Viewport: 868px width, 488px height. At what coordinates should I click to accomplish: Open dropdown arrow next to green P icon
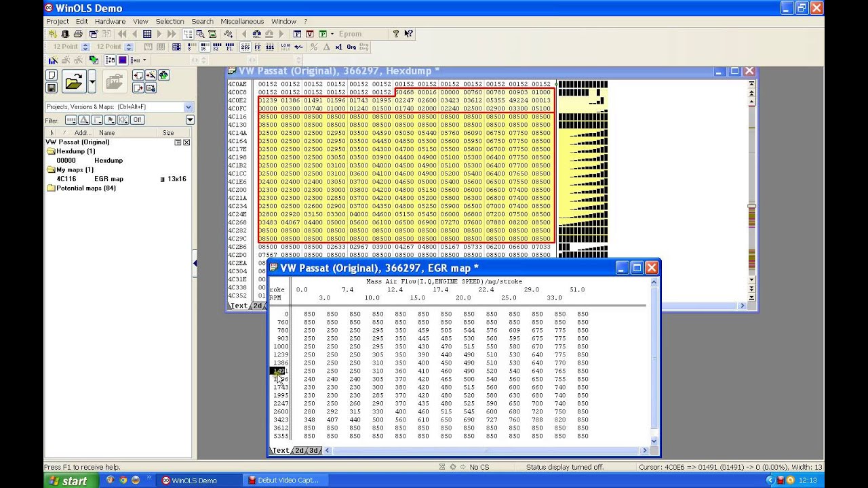click(332, 33)
